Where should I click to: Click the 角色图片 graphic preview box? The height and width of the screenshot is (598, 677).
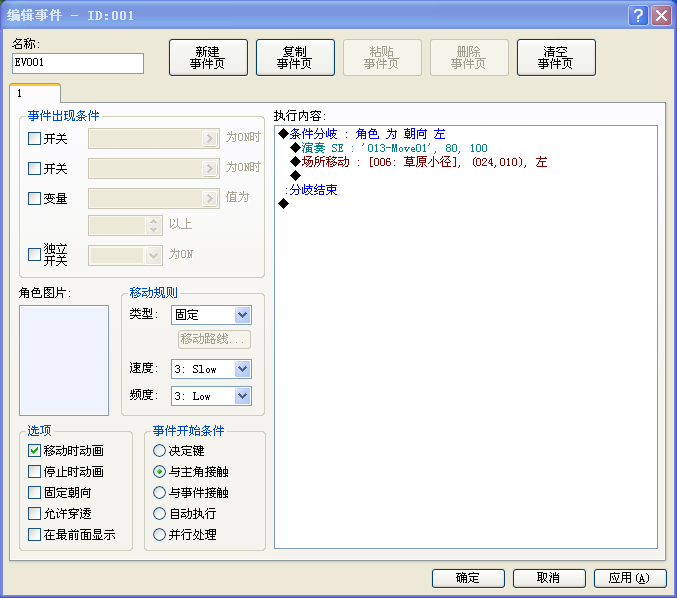tap(64, 361)
